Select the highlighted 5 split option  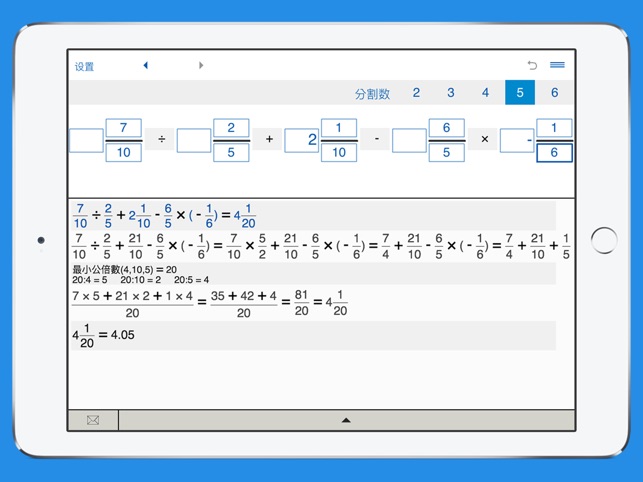click(x=520, y=93)
